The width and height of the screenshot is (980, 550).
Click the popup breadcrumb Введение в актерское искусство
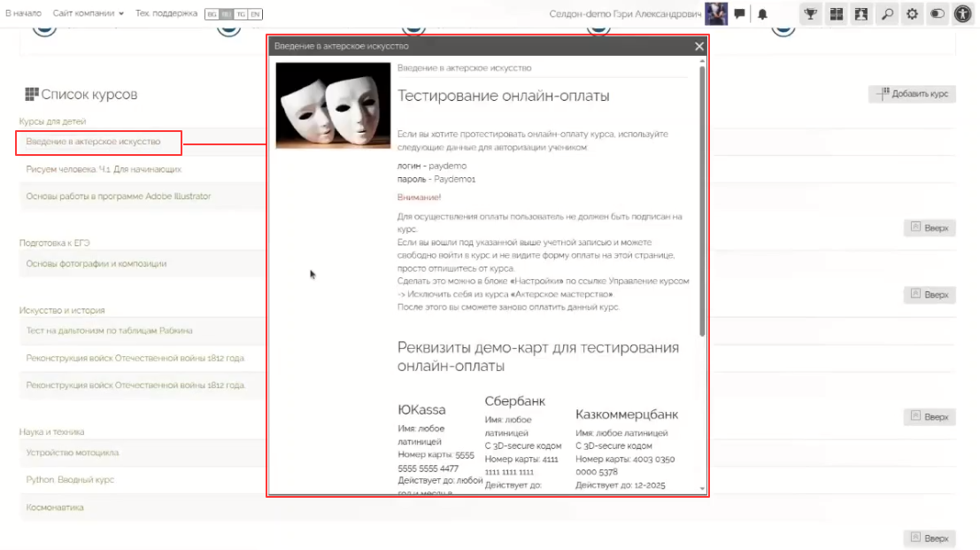[465, 68]
